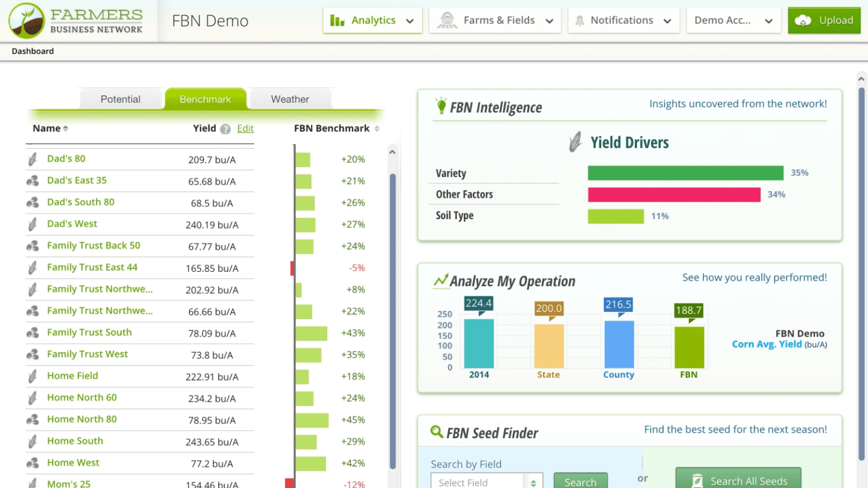Image resolution: width=868 pixels, height=488 pixels.
Task: Click the FBN Intelligence lightbulb icon
Action: click(441, 106)
